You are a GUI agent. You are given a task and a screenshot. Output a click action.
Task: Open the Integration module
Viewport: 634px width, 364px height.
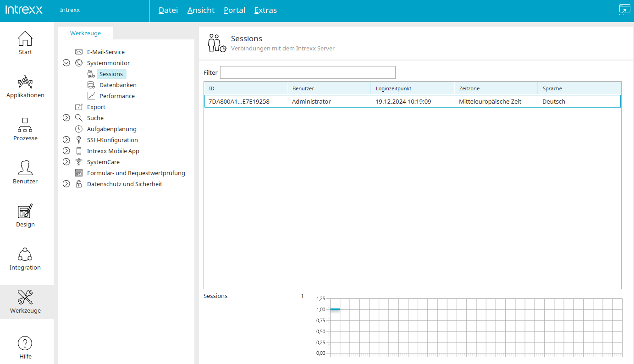[x=25, y=258]
